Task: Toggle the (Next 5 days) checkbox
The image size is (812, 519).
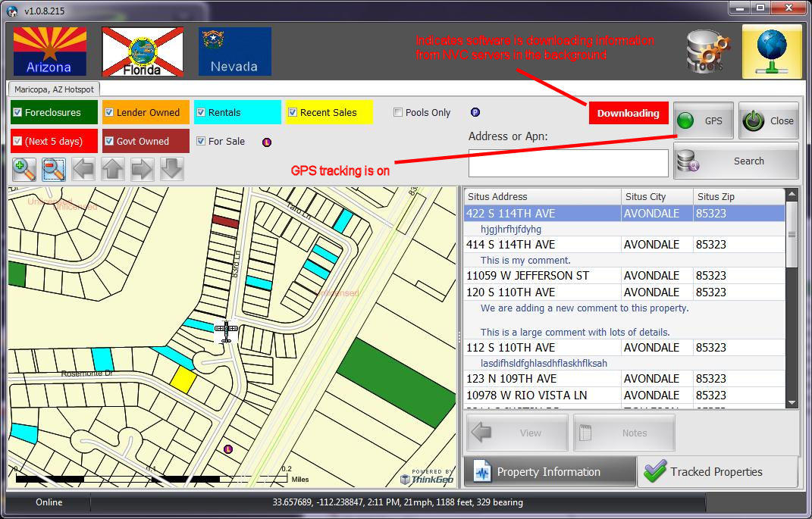Action: (17, 141)
